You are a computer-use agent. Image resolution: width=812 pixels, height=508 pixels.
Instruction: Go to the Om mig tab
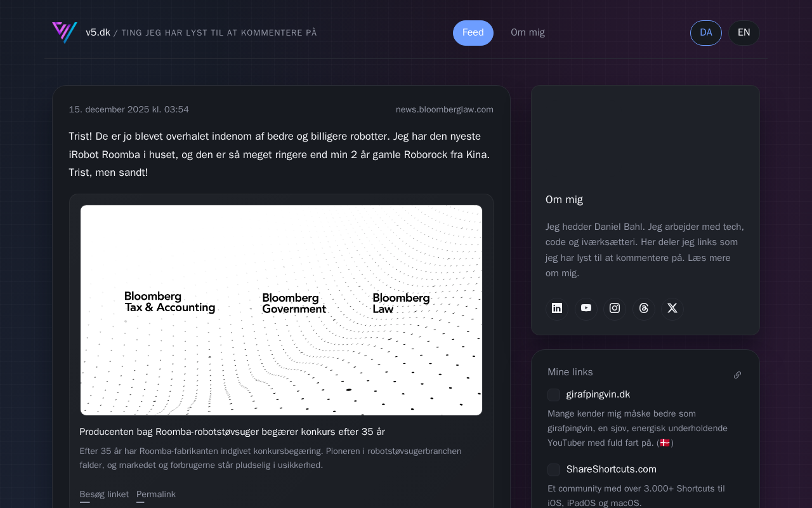pyautogui.click(x=528, y=33)
